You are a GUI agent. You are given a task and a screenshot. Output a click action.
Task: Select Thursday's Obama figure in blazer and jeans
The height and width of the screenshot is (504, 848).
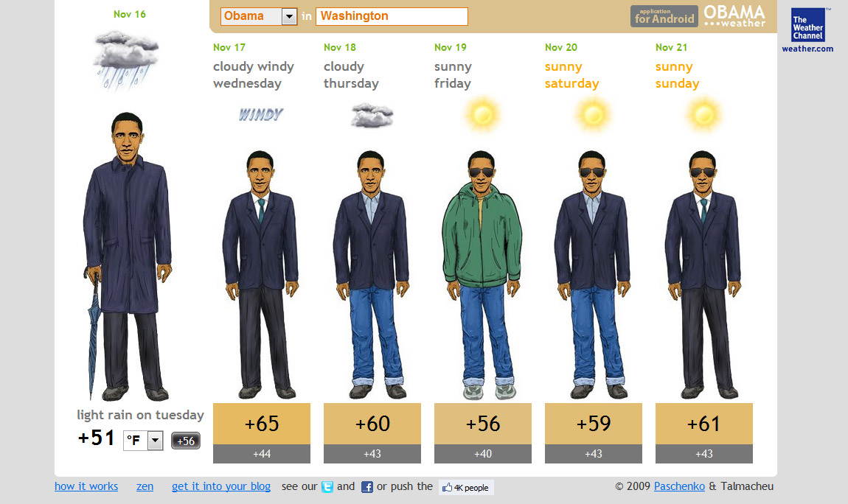(371, 274)
